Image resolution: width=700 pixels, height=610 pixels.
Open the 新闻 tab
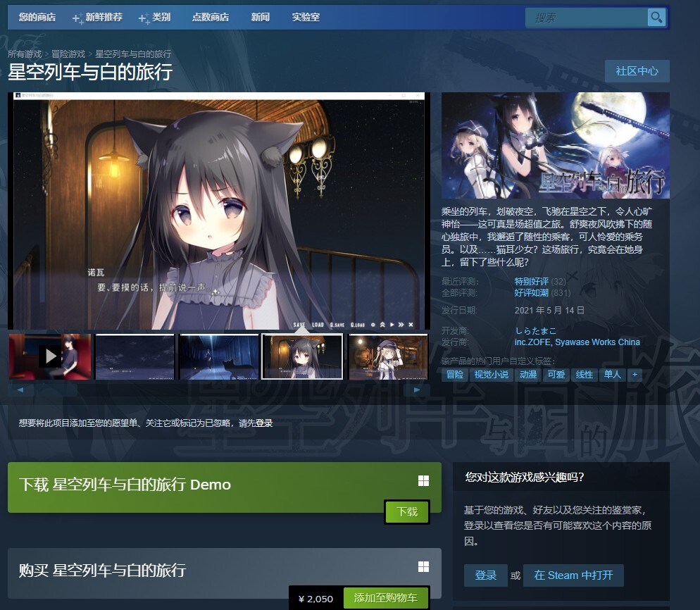point(261,18)
